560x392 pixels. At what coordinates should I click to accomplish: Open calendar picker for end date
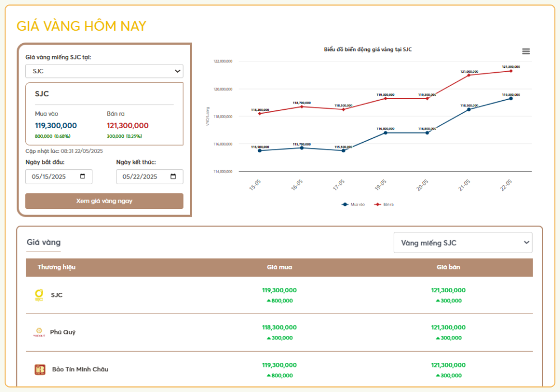point(173,176)
